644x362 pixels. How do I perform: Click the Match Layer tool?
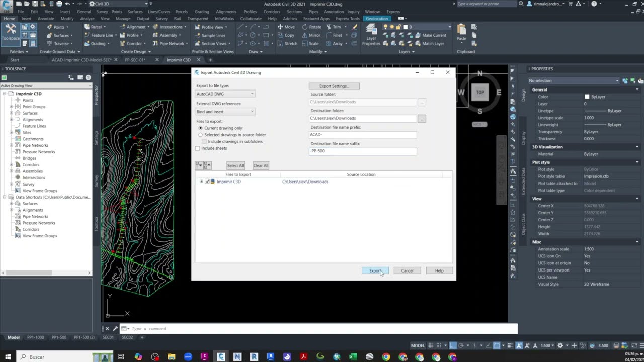429,44
